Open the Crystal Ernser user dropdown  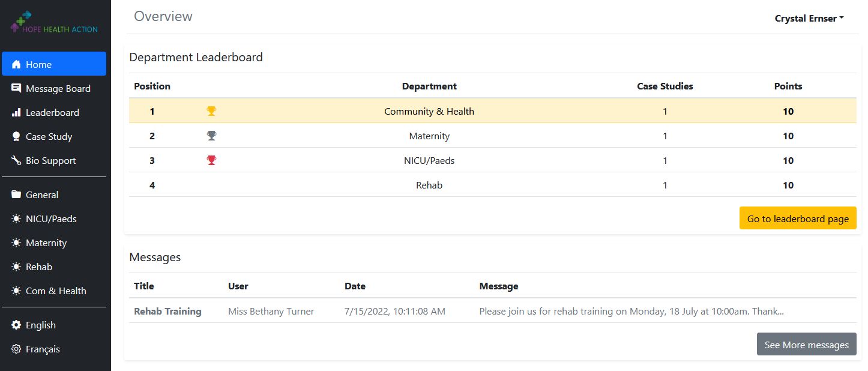pyautogui.click(x=809, y=18)
